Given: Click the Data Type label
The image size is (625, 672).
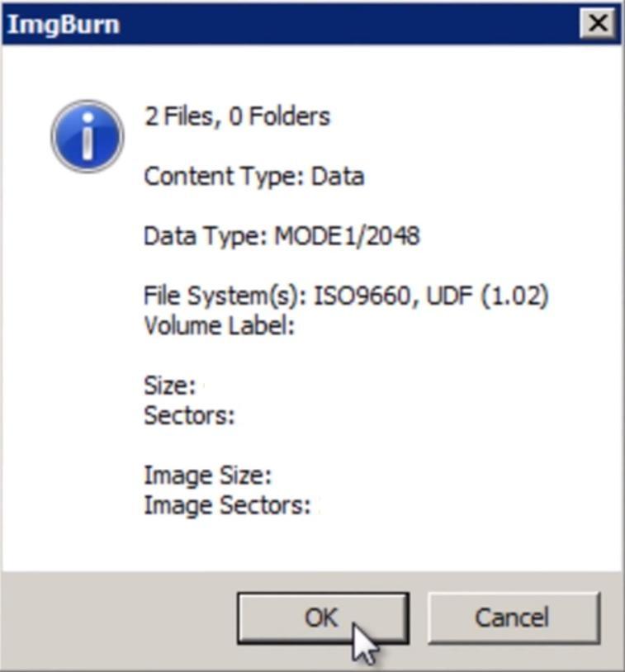Looking at the screenshot, I should (206, 237).
